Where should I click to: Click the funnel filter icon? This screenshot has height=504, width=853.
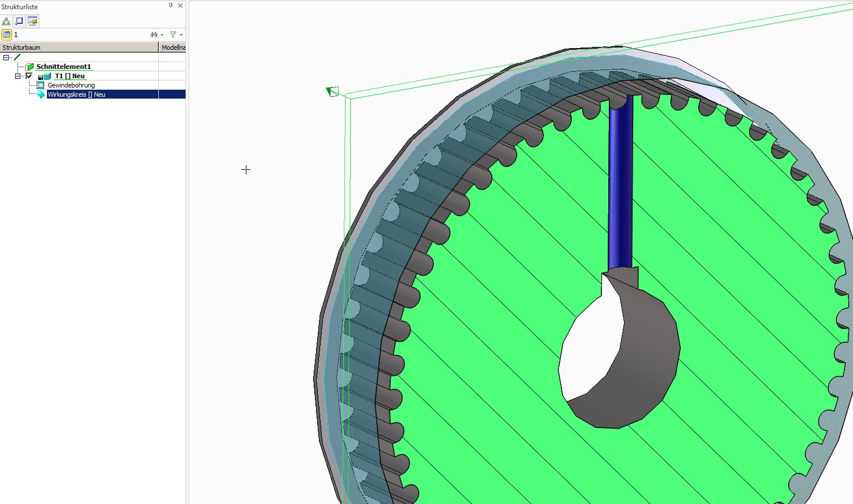(173, 35)
